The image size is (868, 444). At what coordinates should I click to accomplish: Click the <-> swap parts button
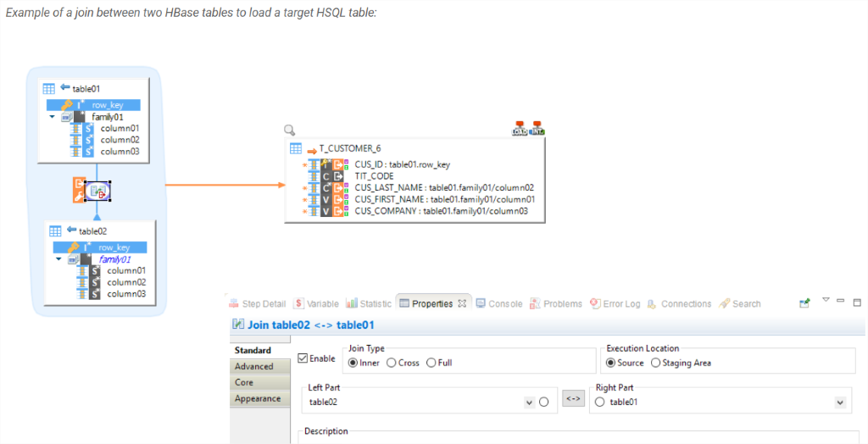pos(574,398)
